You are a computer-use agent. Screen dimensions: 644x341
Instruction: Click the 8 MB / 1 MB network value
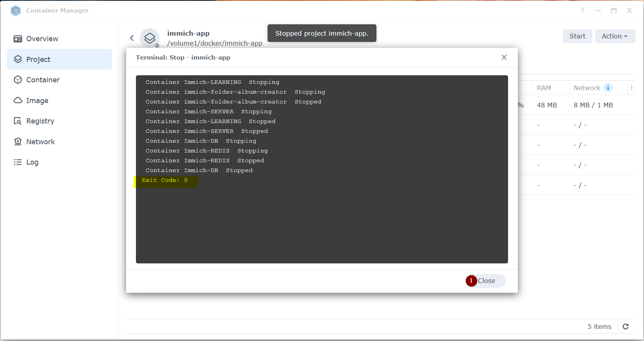pyautogui.click(x=593, y=105)
